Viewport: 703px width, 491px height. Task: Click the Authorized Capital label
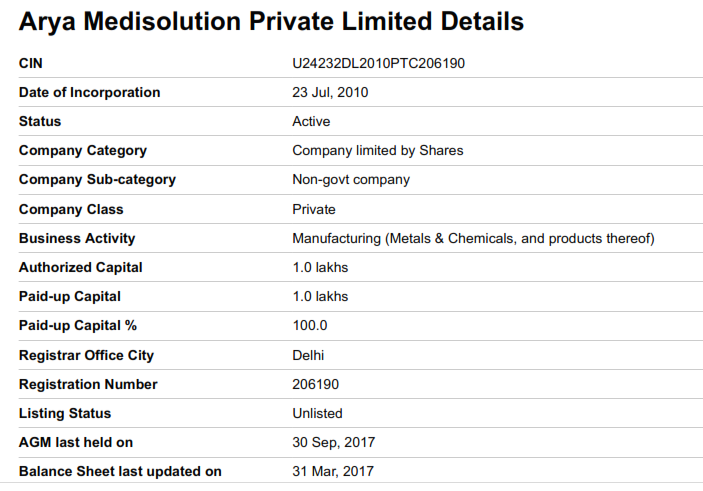click(x=80, y=268)
